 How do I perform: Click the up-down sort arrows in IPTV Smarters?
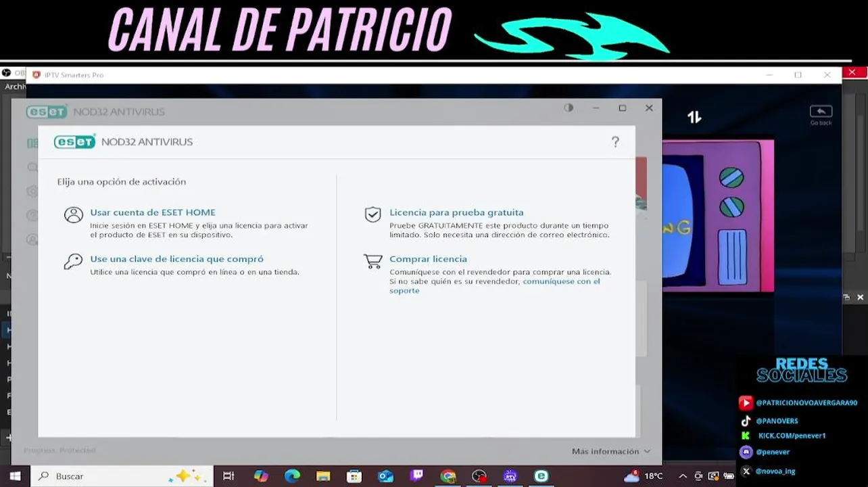point(694,117)
